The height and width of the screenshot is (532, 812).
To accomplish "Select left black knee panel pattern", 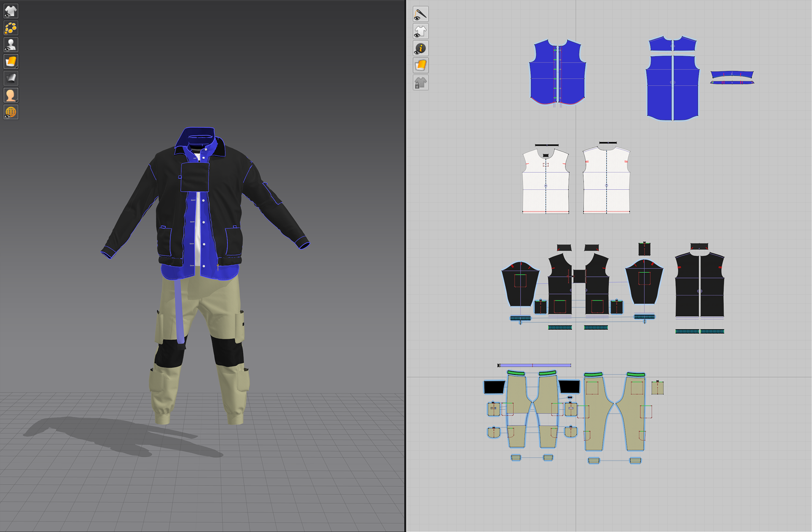I will coord(494,387).
